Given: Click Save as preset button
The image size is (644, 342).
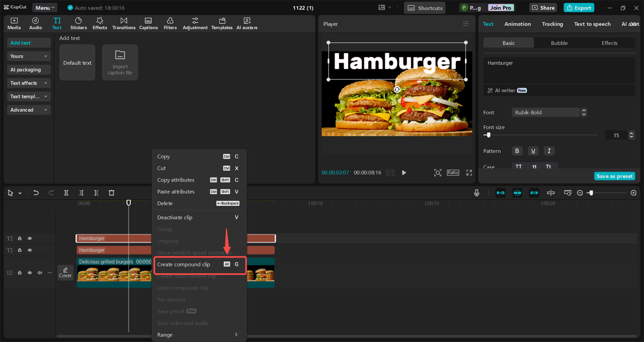Looking at the screenshot, I should (x=614, y=176).
